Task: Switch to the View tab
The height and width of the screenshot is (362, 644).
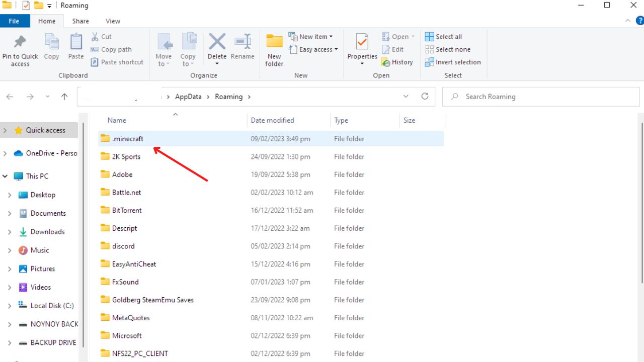Action: [113, 21]
